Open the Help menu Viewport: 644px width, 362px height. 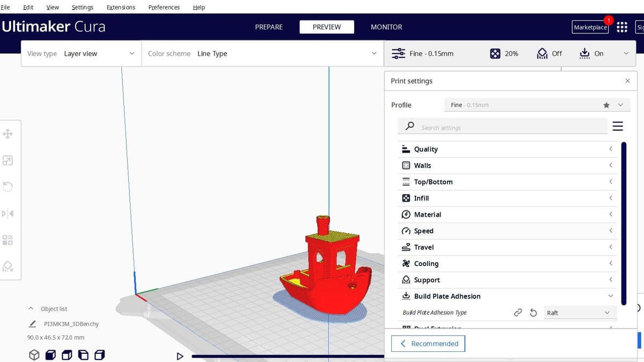click(199, 8)
